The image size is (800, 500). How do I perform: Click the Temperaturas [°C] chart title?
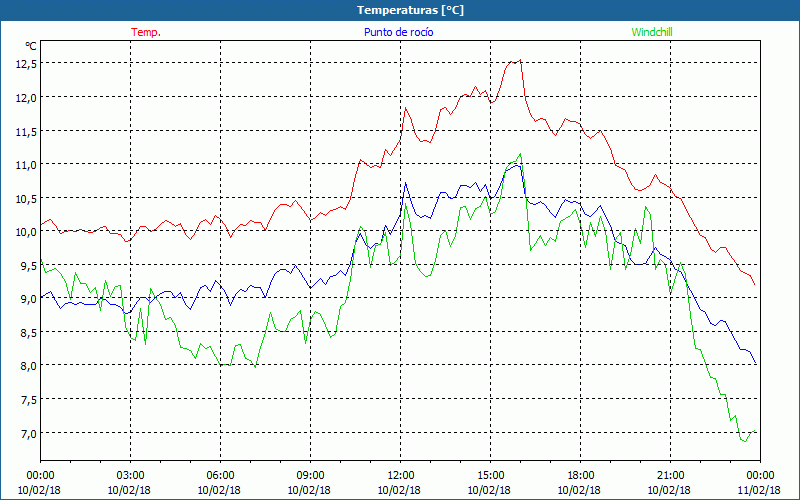(410, 10)
